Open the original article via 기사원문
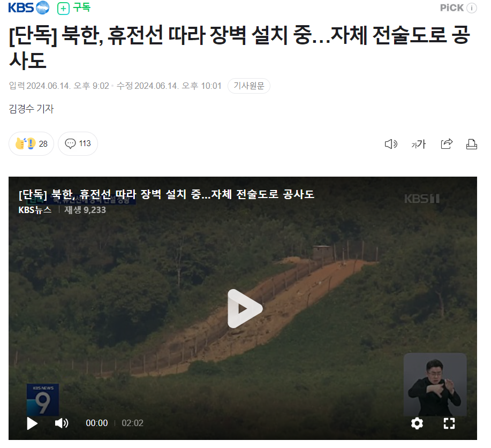This screenshot has width=491, height=448. [x=249, y=86]
